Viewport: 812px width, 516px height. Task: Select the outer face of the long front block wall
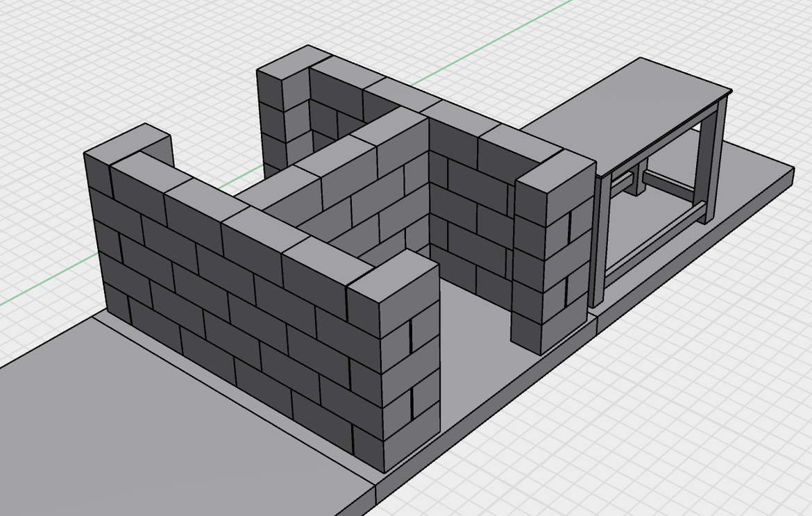(229, 306)
